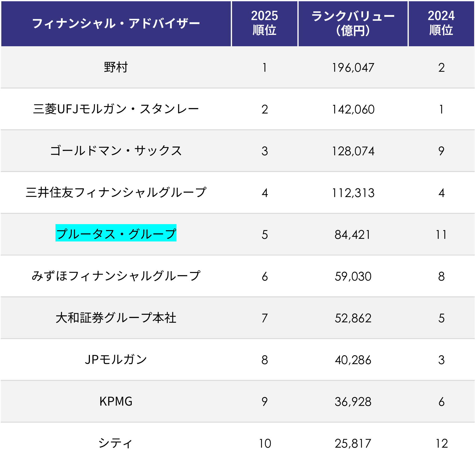Select the シティ cell

[116, 443]
